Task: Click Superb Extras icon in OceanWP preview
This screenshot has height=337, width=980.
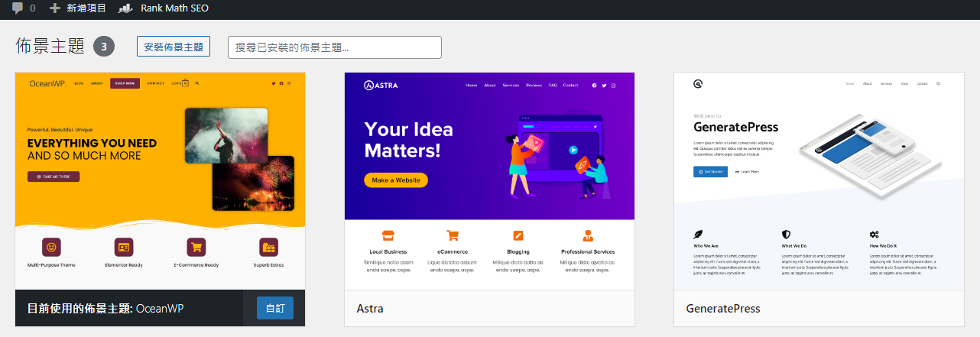Action: point(268,248)
